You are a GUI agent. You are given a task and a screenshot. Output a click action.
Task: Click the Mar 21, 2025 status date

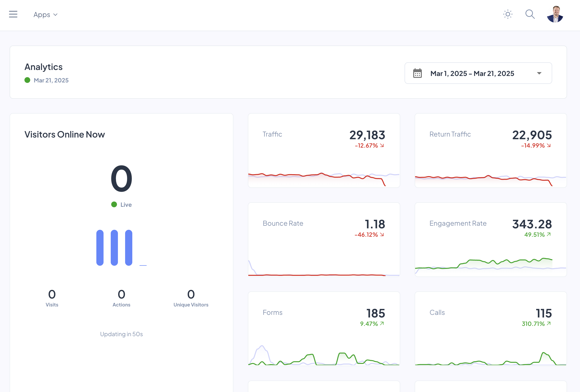click(x=51, y=80)
